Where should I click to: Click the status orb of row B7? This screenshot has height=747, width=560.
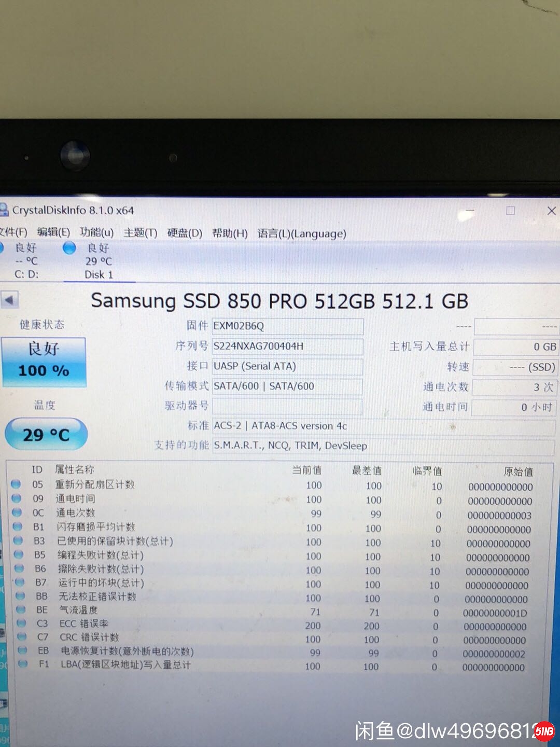click(20, 582)
